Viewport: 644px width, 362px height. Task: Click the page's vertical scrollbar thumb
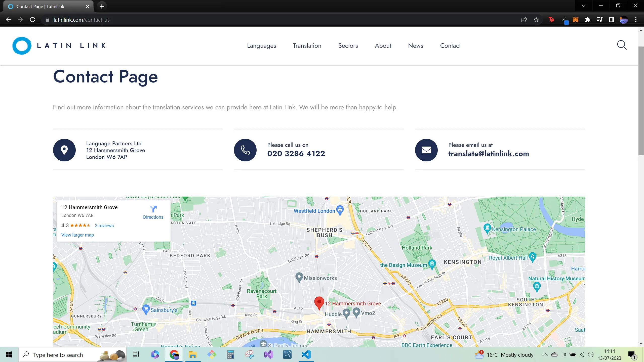(x=641, y=101)
